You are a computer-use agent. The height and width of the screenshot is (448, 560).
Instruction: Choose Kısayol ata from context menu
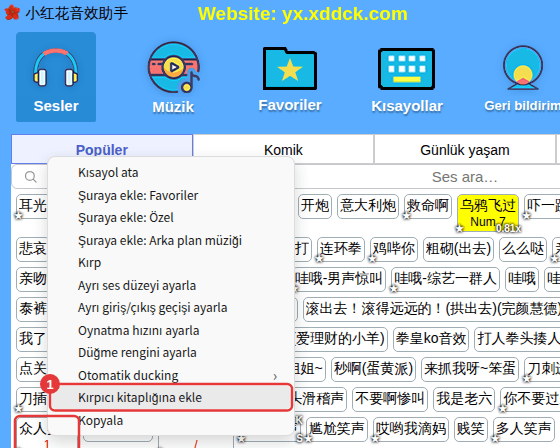(x=171, y=173)
